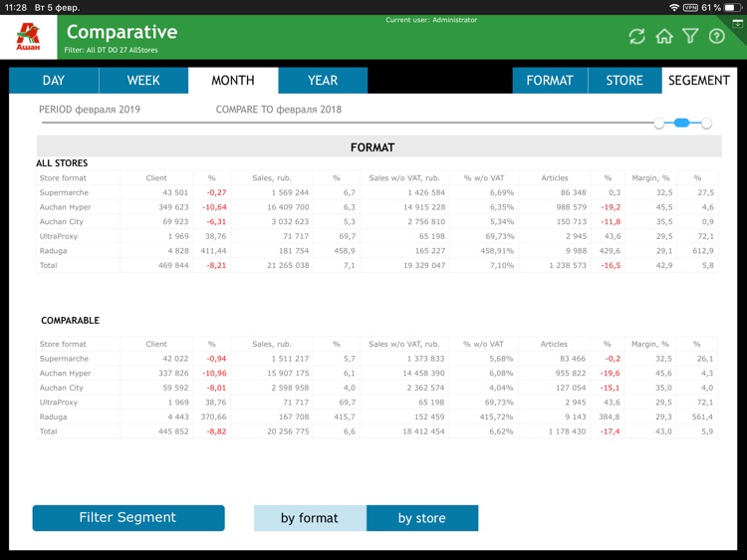The image size is (747, 560).
Task: Click the COMPARABLE heading
Action: tap(71, 320)
